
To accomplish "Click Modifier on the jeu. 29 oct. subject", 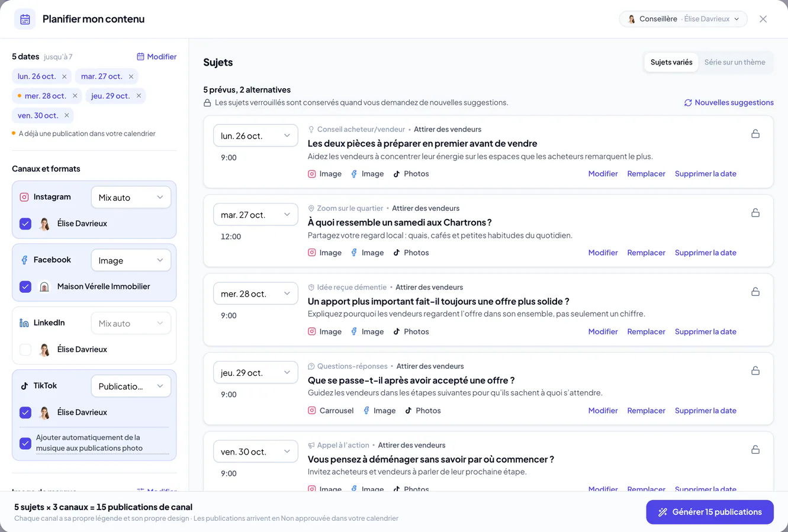I will coord(603,411).
